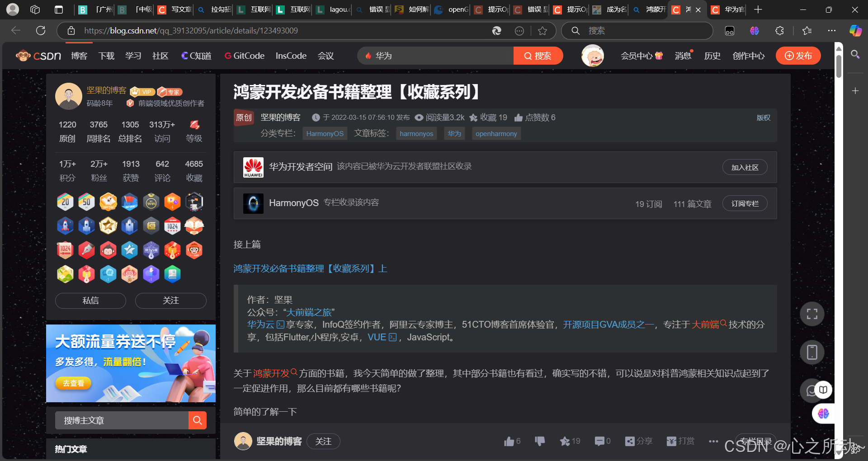868x461 pixels.
Task: Click the 加入社区 button
Action: pyautogui.click(x=745, y=167)
